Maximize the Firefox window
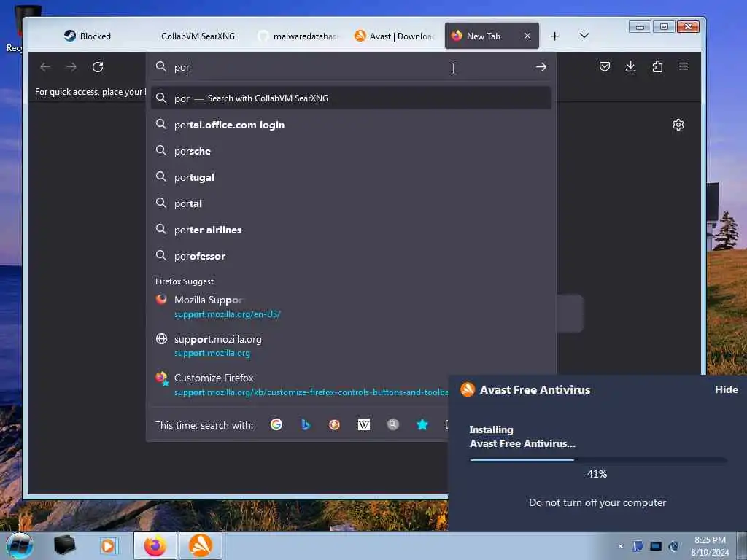 pyautogui.click(x=664, y=27)
